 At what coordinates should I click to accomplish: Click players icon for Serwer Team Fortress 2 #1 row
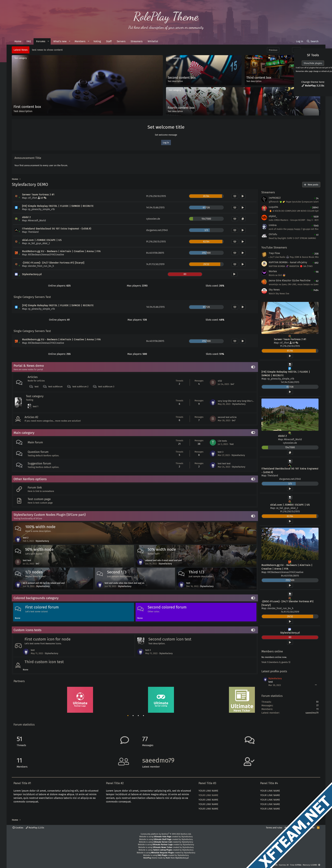tap(235, 196)
